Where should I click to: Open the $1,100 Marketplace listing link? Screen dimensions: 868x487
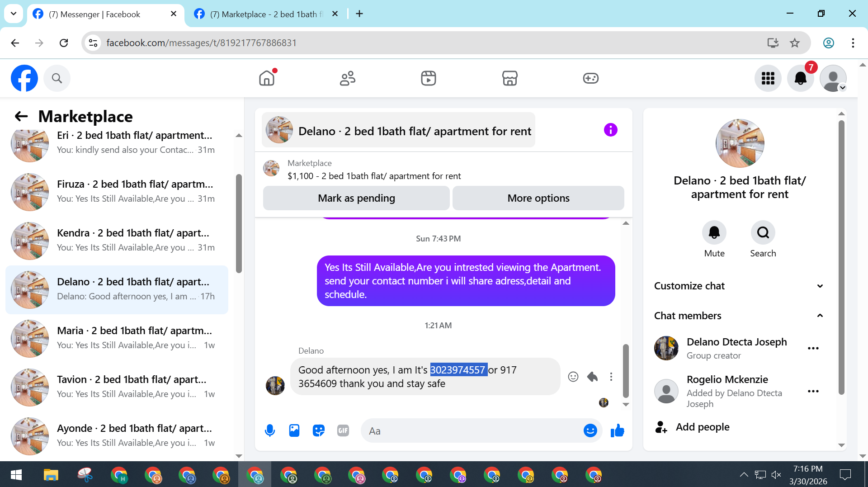pos(374,176)
